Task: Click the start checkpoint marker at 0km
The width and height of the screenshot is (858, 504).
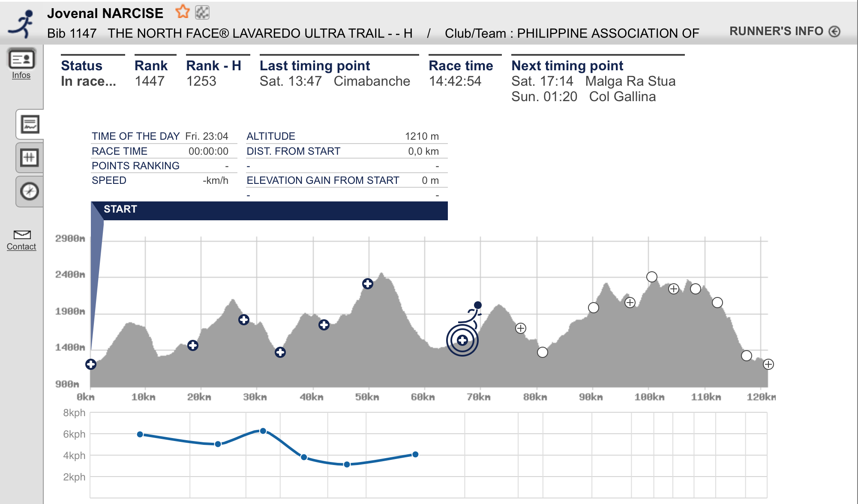Action: click(x=90, y=364)
